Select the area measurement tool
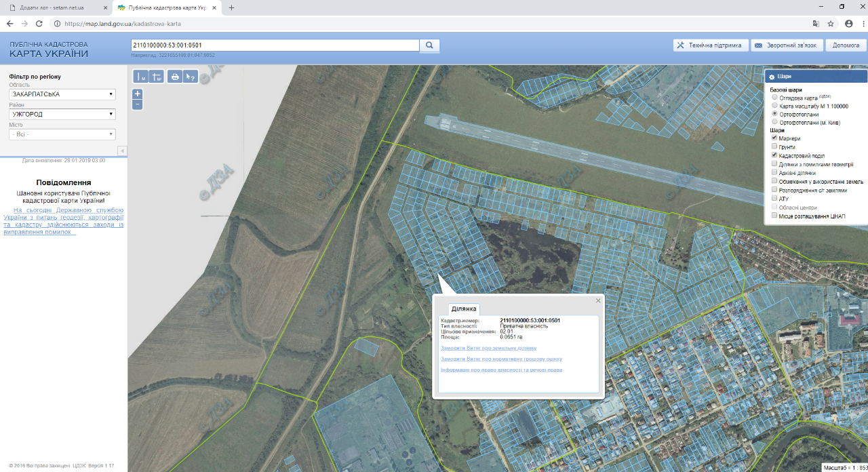 coord(157,77)
